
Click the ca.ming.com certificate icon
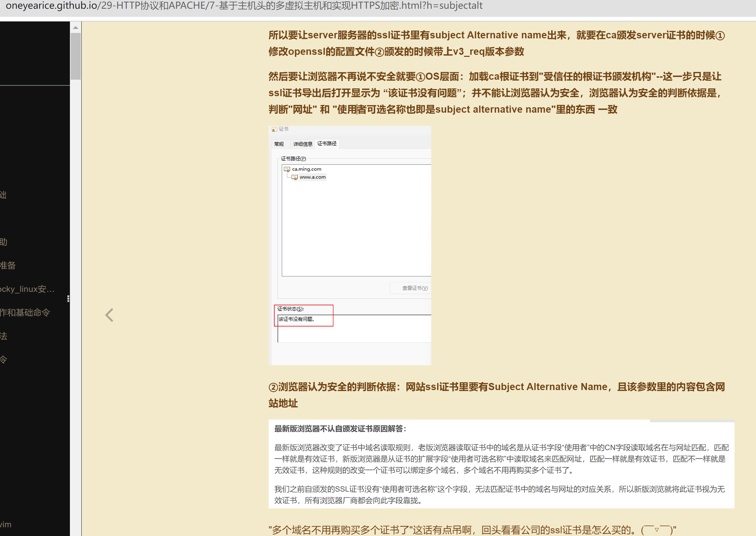click(287, 169)
